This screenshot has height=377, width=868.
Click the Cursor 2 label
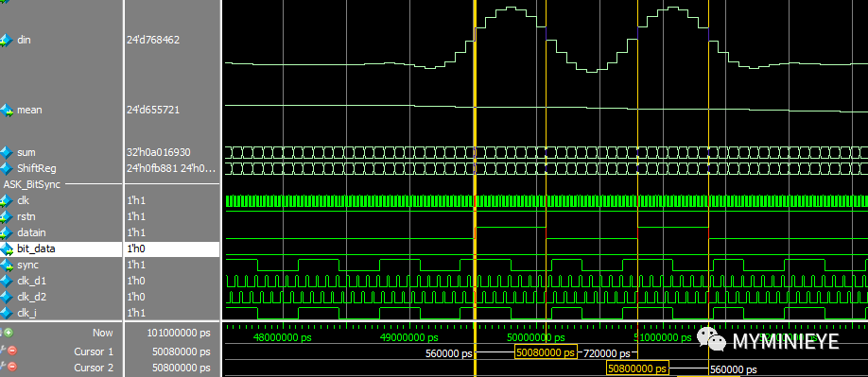point(94,368)
